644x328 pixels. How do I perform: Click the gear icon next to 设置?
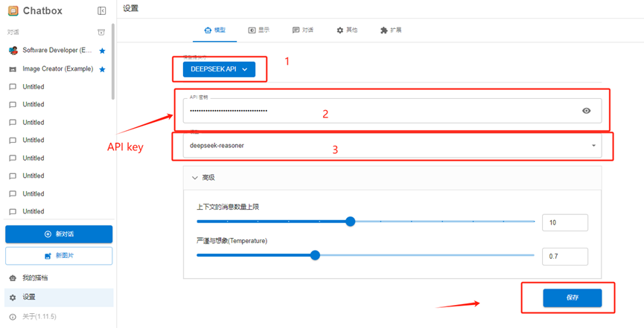(x=13, y=298)
